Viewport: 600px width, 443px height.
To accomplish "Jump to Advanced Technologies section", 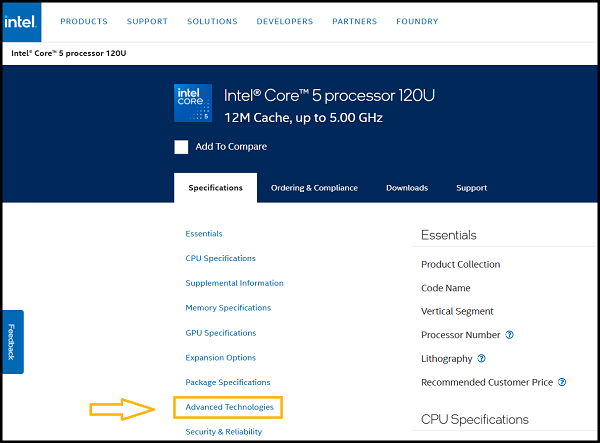I will pyautogui.click(x=229, y=407).
